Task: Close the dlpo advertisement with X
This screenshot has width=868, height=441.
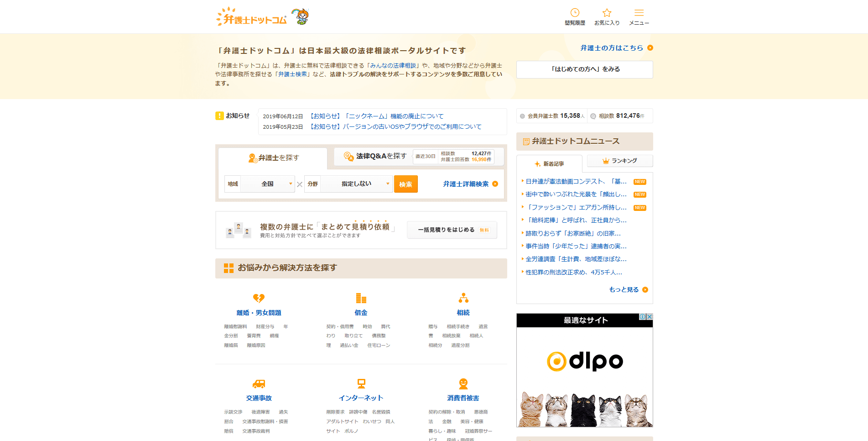Action: pyautogui.click(x=650, y=316)
